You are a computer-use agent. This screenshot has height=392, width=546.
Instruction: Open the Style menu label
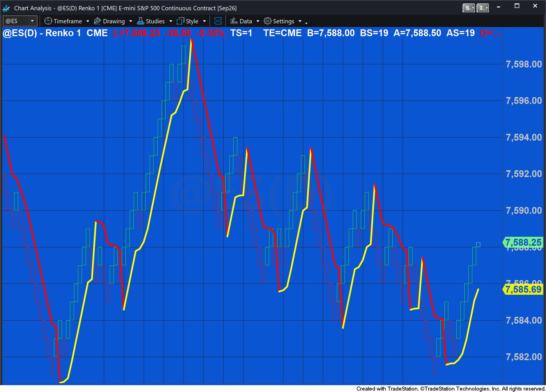[192, 21]
